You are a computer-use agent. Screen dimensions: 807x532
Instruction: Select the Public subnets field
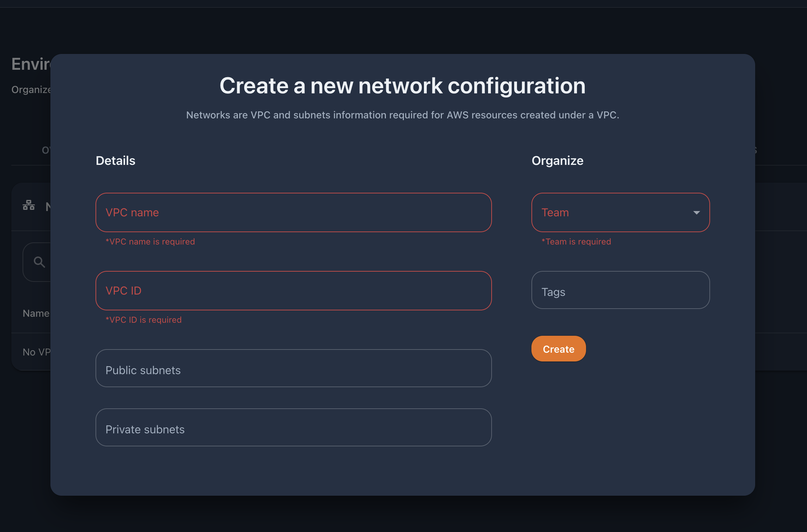(294, 368)
